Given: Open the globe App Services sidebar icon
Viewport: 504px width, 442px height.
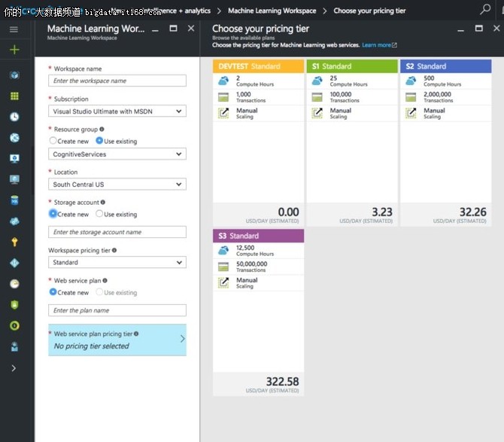Looking at the screenshot, I should tap(14, 138).
